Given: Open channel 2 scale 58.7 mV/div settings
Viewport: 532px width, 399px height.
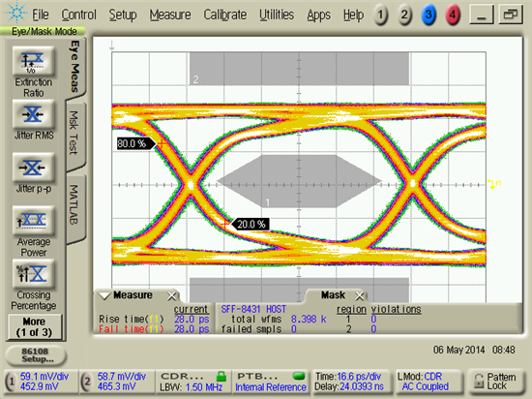Looking at the screenshot, I should click(x=117, y=382).
